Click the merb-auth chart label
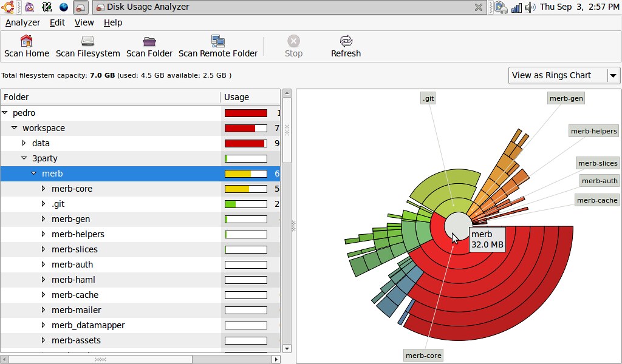The image size is (622, 364). [x=600, y=181]
